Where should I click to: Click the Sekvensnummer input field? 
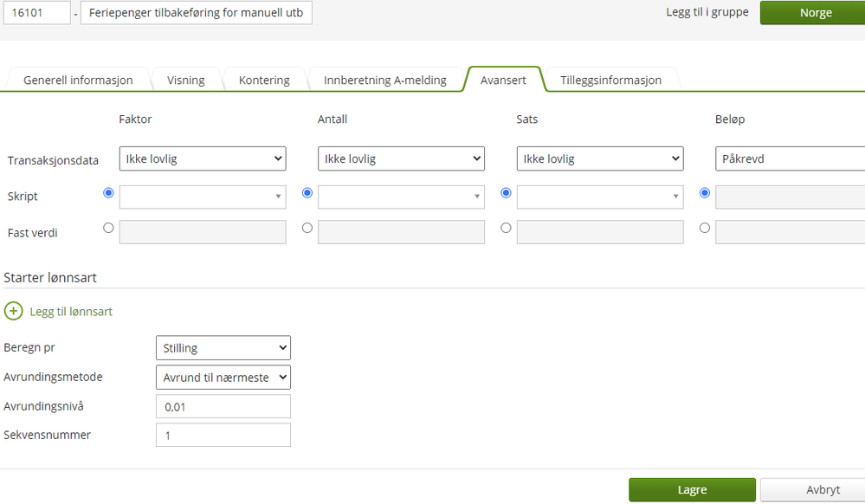(x=223, y=435)
